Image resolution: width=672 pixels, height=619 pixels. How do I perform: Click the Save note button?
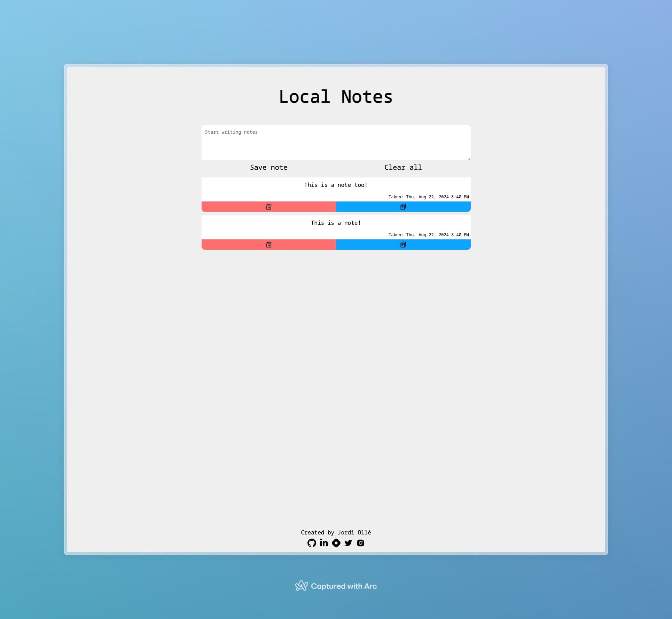(x=269, y=168)
